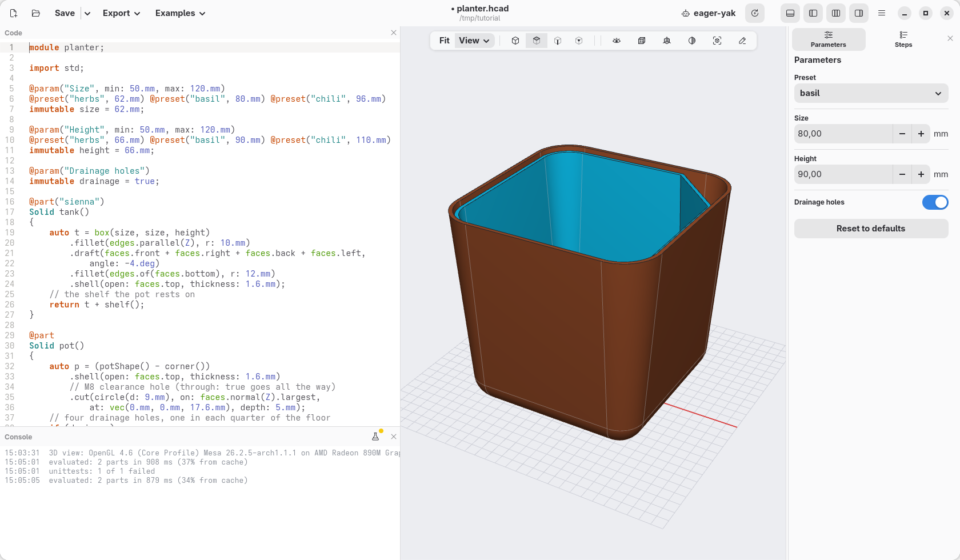Toggle the bottom console panel layout
This screenshot has height=560, width=960.
[790, 13]
